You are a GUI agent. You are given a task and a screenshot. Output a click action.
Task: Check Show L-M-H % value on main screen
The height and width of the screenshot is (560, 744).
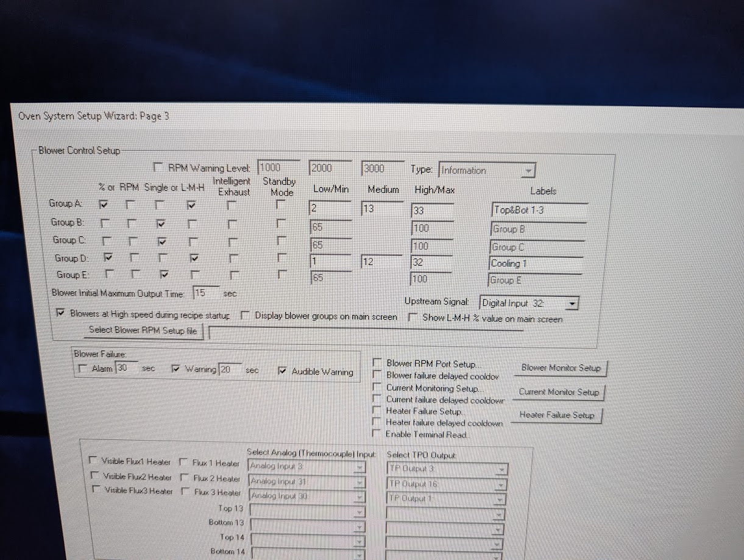click(x=413, y=317)
